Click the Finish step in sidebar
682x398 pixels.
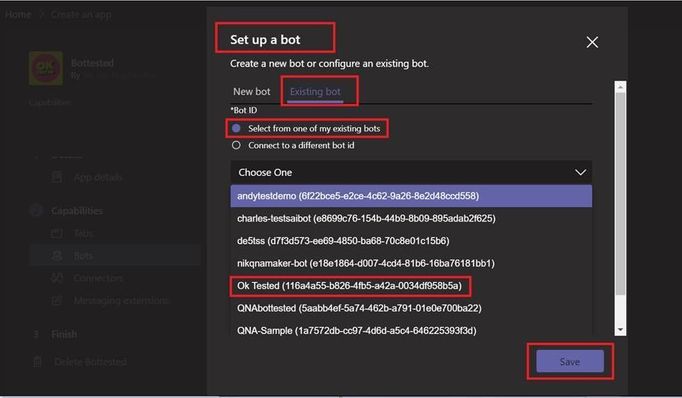pyautogui.click(x=64, y=334)
